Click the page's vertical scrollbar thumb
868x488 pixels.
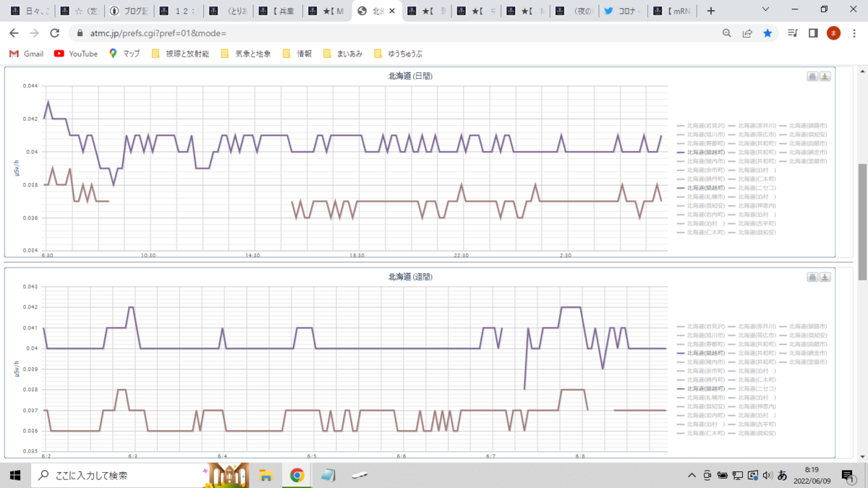point(861,222)
